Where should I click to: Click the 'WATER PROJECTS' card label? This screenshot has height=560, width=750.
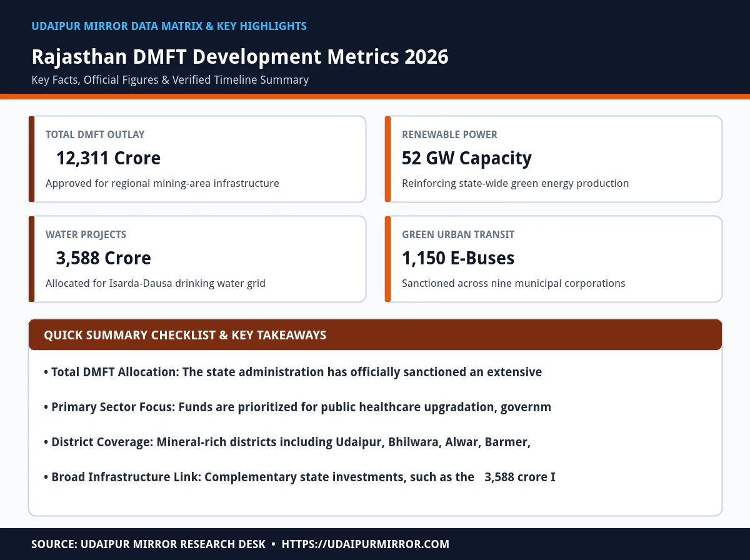pos(86,234)
